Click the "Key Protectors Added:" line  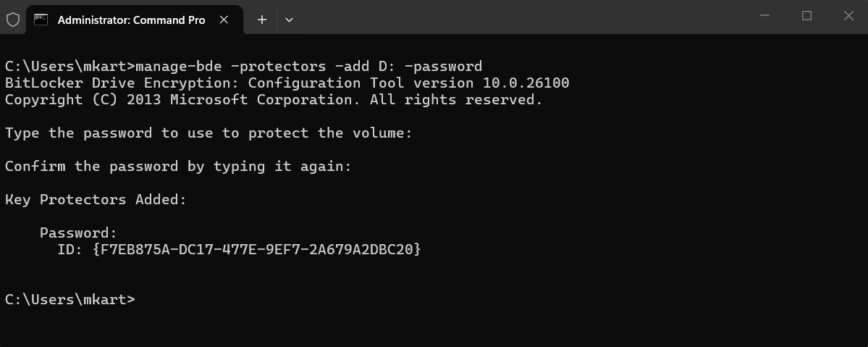coord(96,199)
